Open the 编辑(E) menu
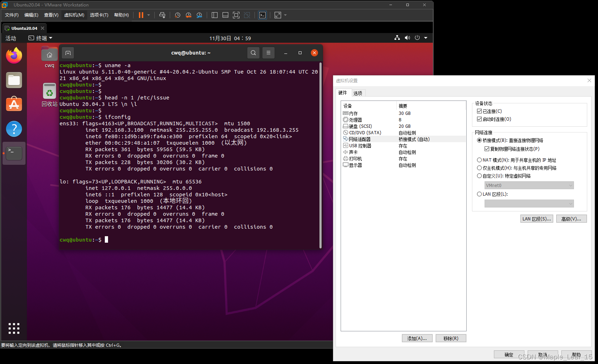 [31, 15]
